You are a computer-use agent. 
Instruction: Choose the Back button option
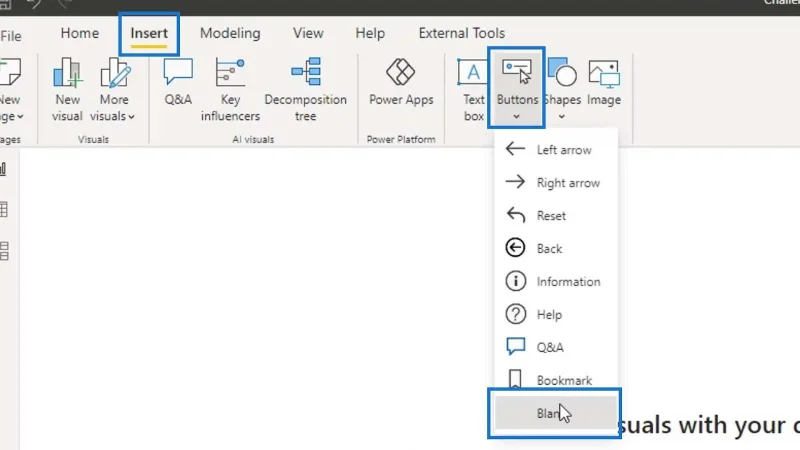(x=555, y=248)
